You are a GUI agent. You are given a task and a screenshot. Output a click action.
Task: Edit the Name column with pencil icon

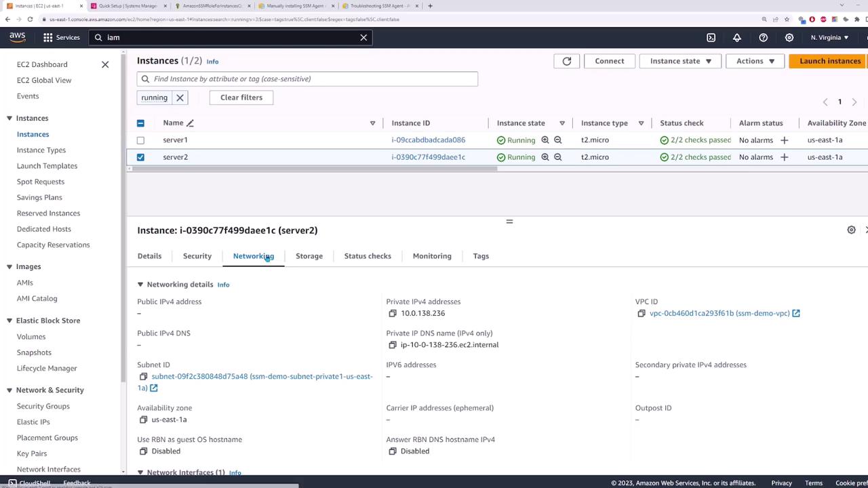pos(190,123)
